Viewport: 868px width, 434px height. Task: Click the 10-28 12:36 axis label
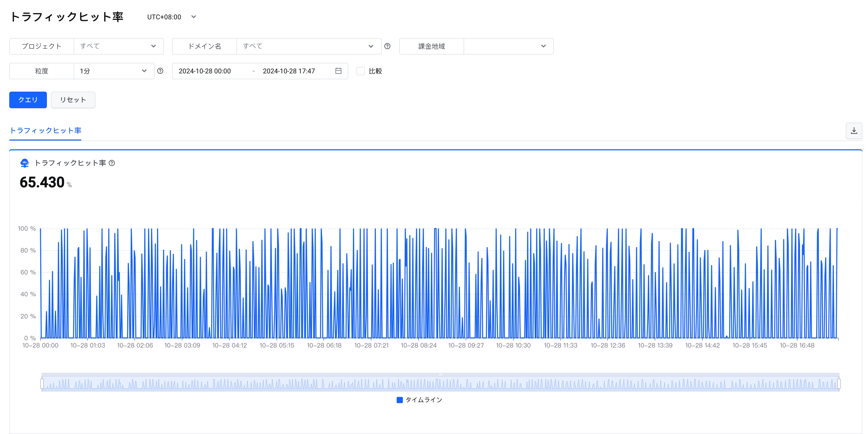[x=608, y=345]
